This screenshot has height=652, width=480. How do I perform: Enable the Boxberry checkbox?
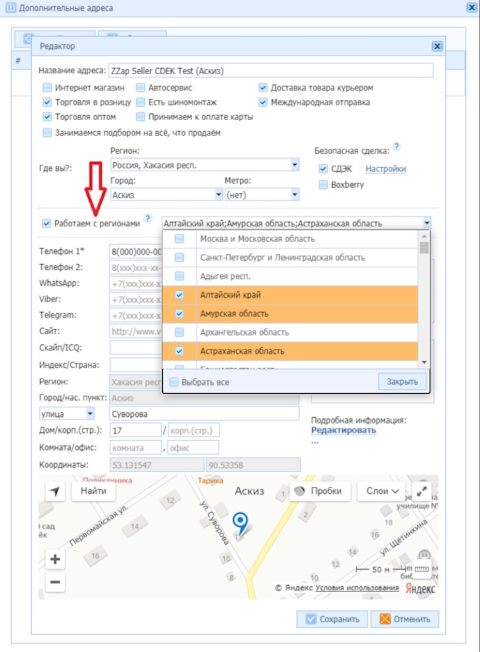click(323, 185)
